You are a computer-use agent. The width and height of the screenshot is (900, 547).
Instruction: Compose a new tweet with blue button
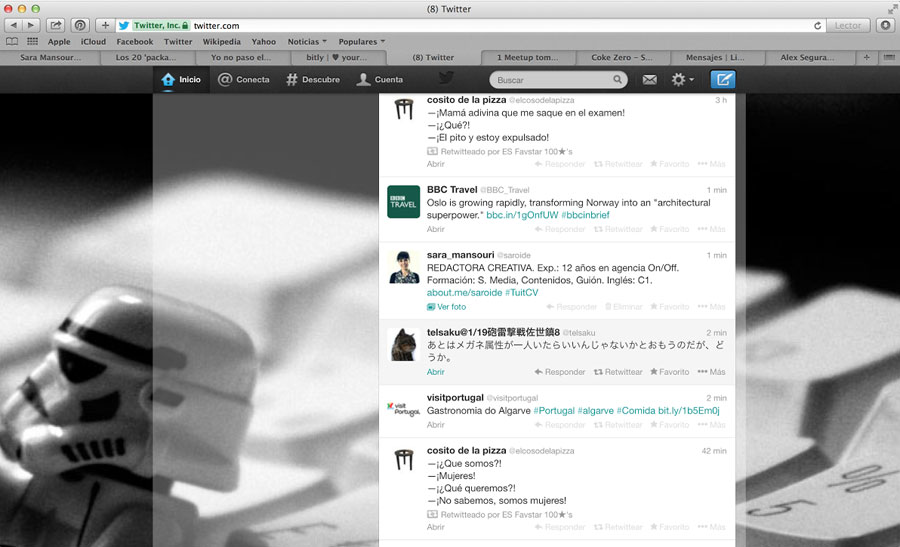click(723, 80)
